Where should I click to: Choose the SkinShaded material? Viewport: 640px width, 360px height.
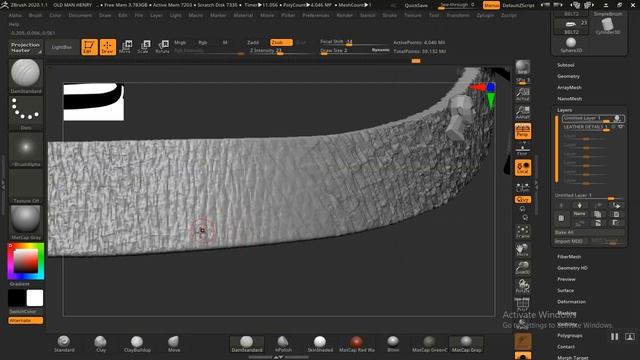320,344
